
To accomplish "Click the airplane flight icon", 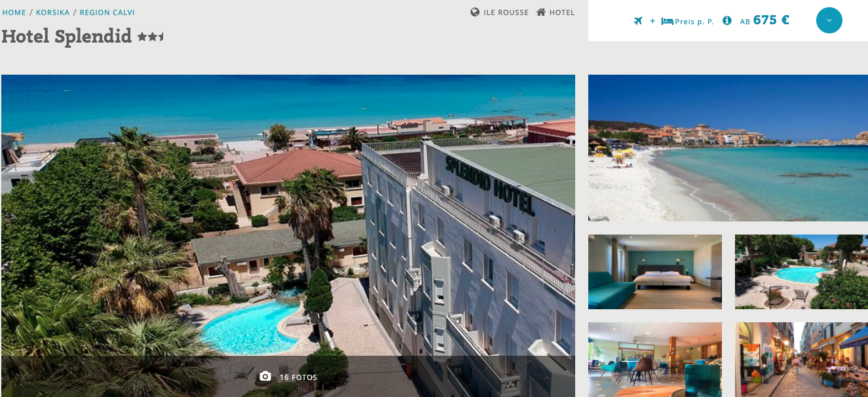I will [638, 21].
